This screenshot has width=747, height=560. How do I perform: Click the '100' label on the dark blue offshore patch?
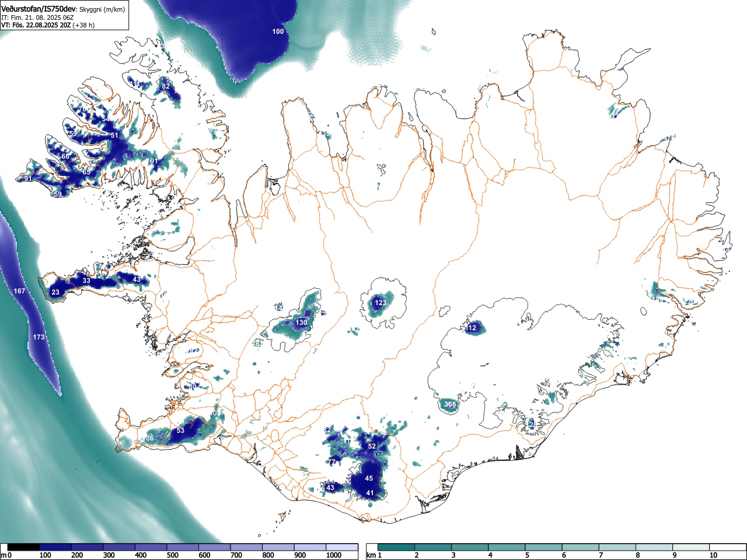pos(278,32)
